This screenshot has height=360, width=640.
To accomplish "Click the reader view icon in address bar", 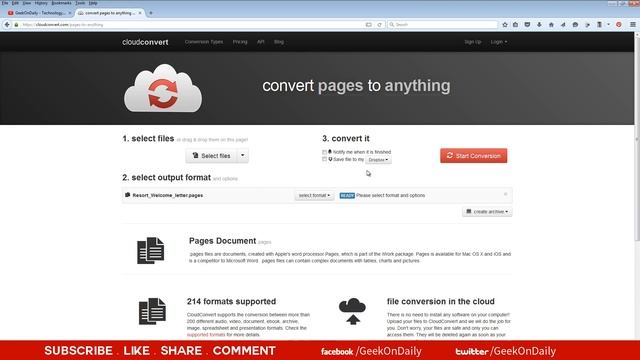I will tap(369, 24).
